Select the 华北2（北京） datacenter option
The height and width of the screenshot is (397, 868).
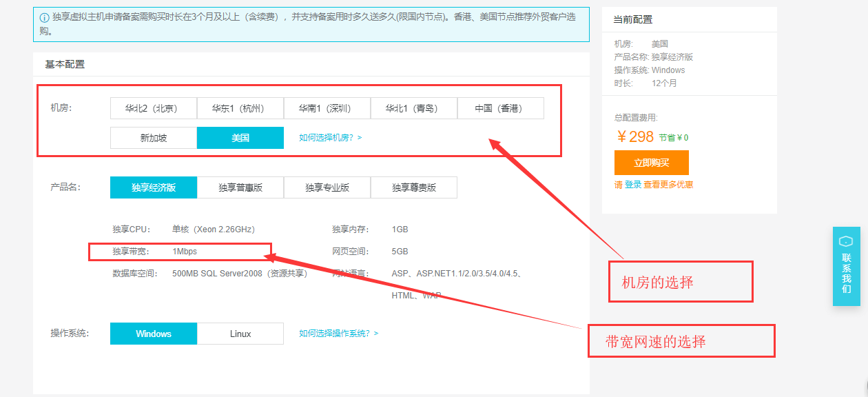(153, 108)
